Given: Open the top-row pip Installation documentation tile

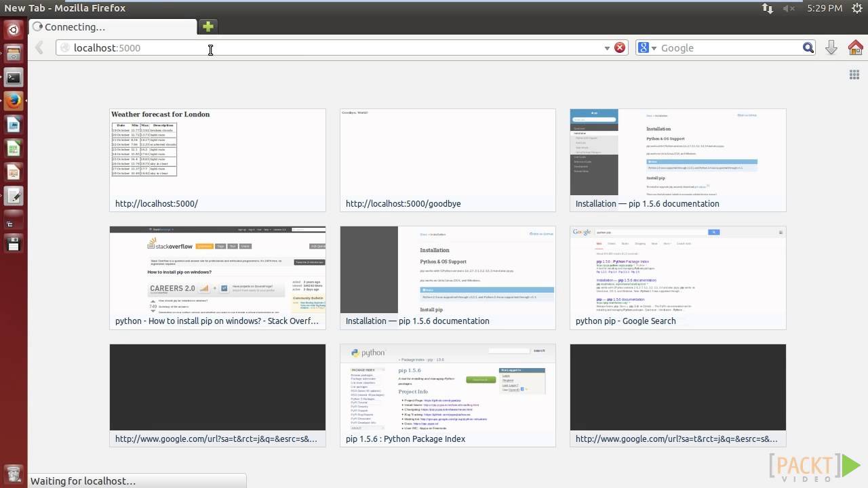Looking at the screenshot, I should pos(678,161).
